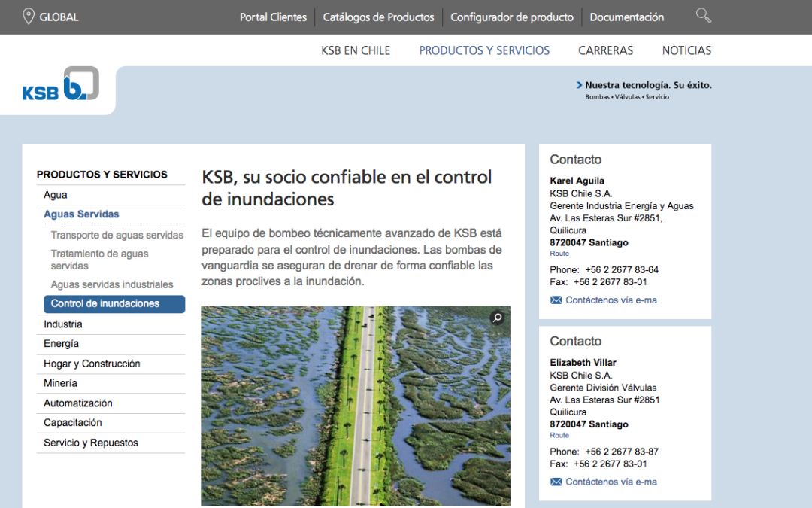
Task: Select Minería in sidebar
Action: coord(60,383)
